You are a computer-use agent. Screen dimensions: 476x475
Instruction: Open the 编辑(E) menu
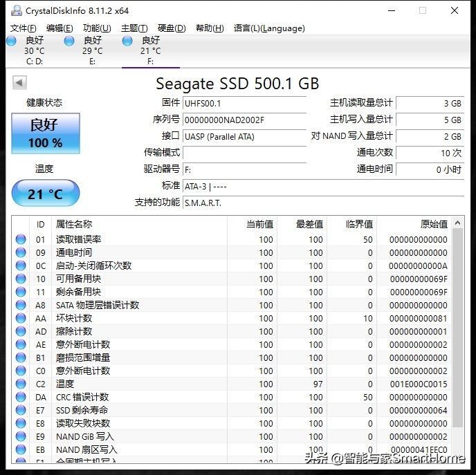coord(59,28)
